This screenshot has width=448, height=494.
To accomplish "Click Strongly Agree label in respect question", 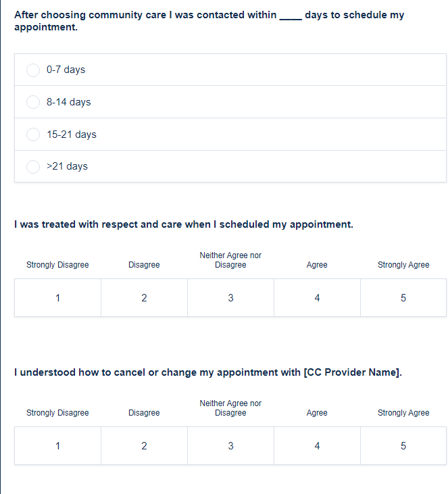I will tap(403, 265).
